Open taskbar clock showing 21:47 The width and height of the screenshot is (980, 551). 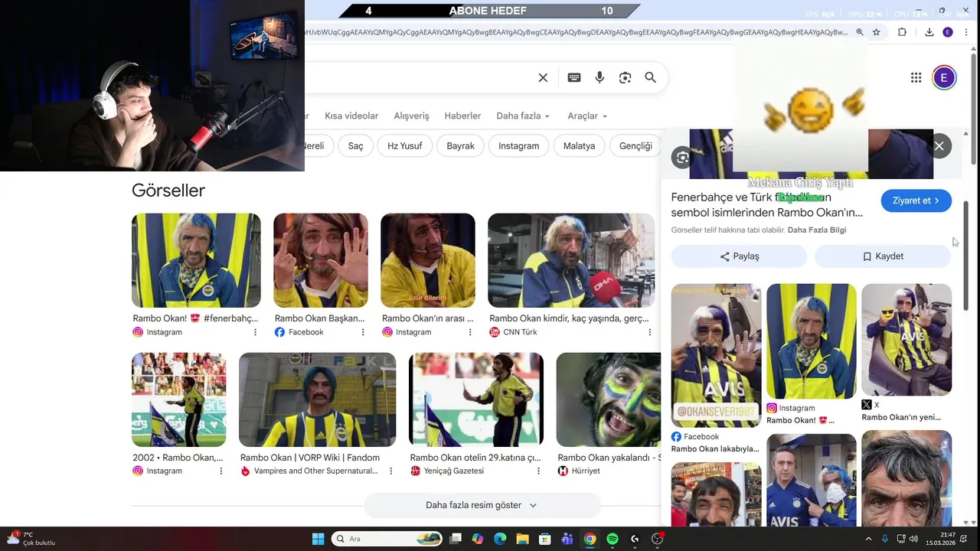tap(940, 539)
